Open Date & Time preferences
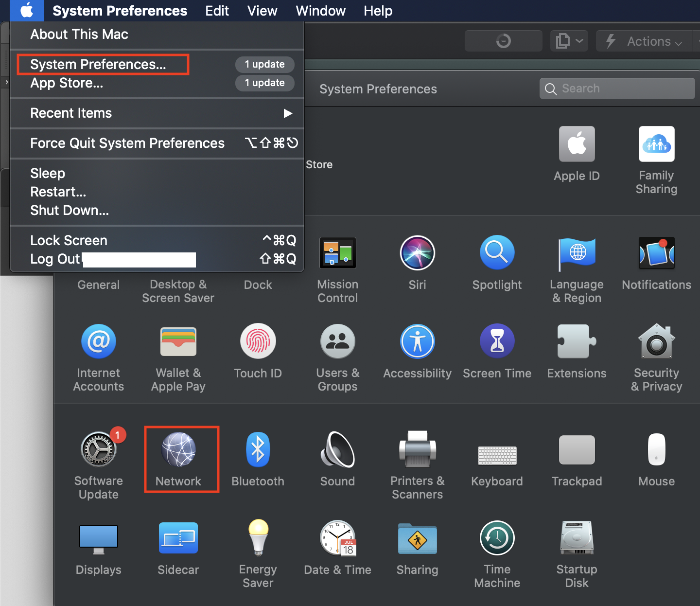700x606 pixels. tap(337, 548)
